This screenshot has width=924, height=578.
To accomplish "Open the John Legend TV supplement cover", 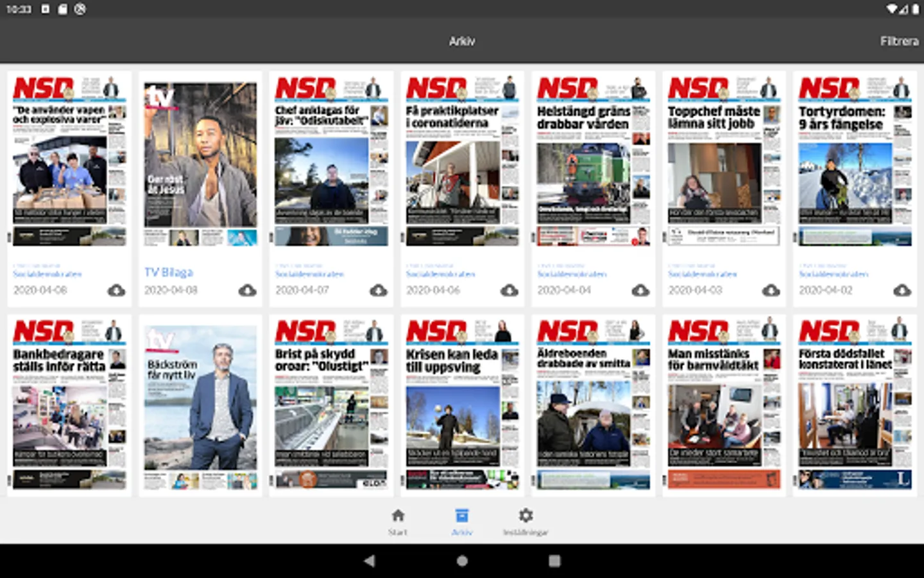I will coord(200,164).
